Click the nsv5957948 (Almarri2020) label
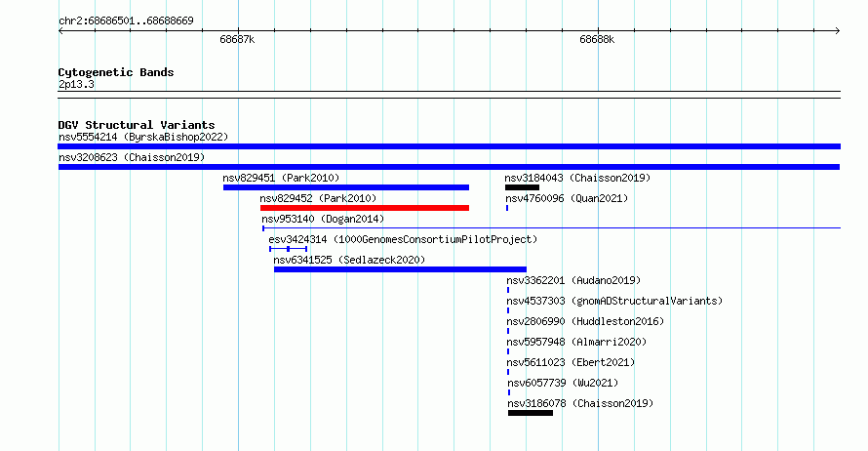This screenshot has height=451, width=868. (x=576, y=342)
